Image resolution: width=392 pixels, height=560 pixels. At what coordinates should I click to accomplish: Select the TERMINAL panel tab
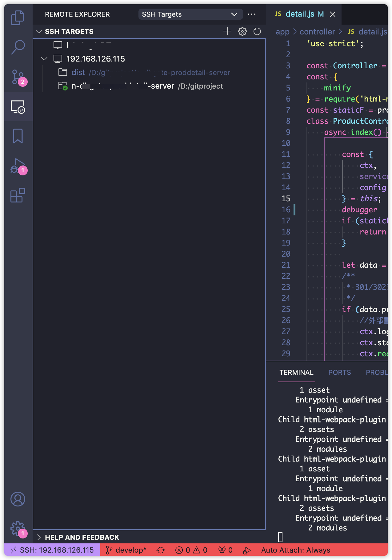[x=296, y=372]
